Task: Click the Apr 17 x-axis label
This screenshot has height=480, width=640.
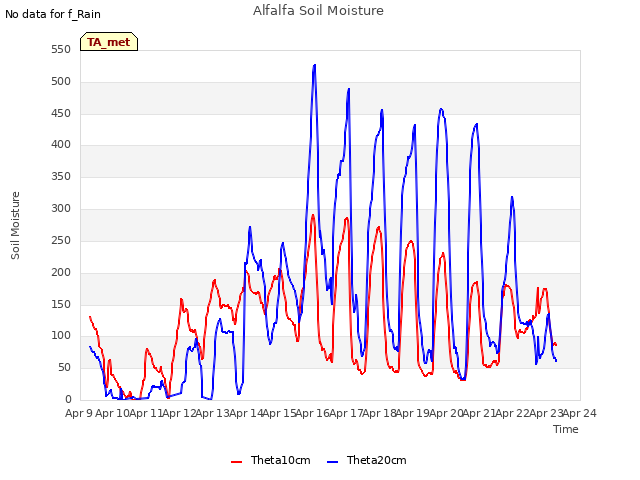Action: click(346, 413)
